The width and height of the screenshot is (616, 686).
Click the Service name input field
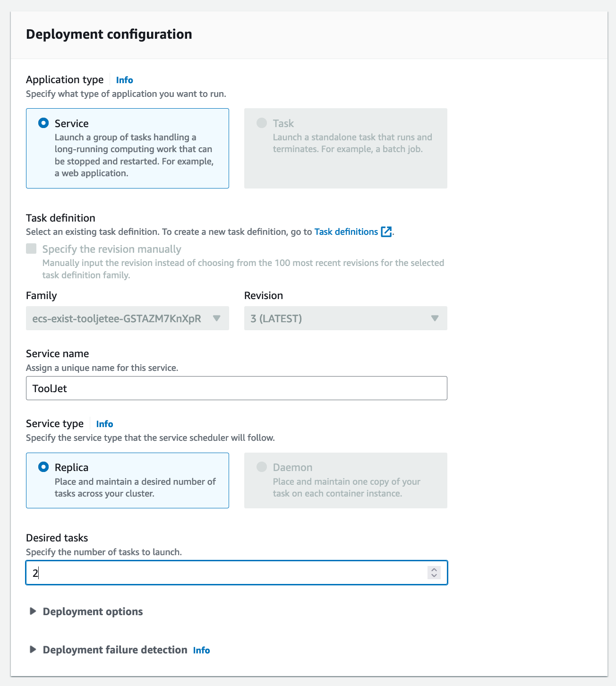pos(236,388)
